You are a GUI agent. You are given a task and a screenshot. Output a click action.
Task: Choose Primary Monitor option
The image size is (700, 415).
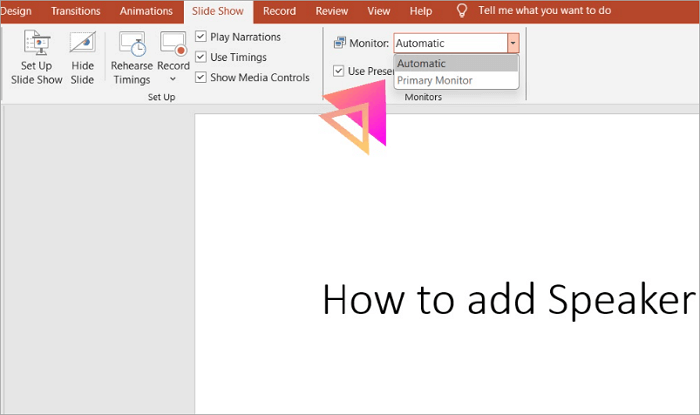click(456, 80)
